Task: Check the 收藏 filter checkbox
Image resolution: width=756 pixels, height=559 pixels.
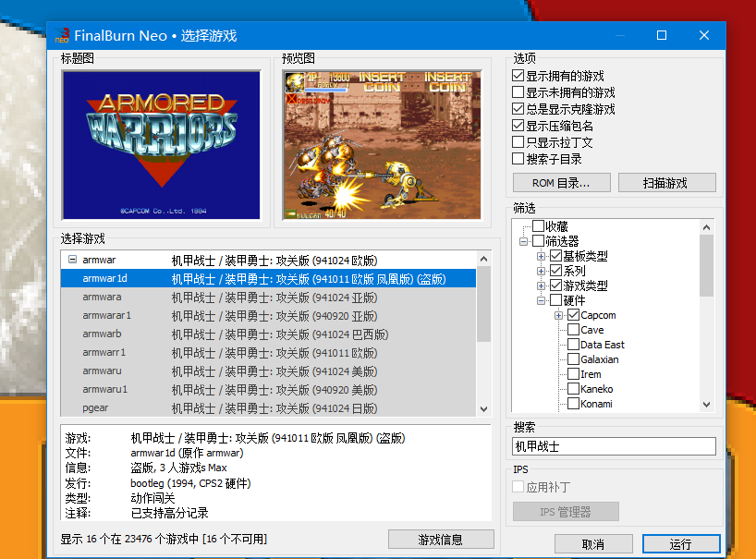Action: coord(539,226)
